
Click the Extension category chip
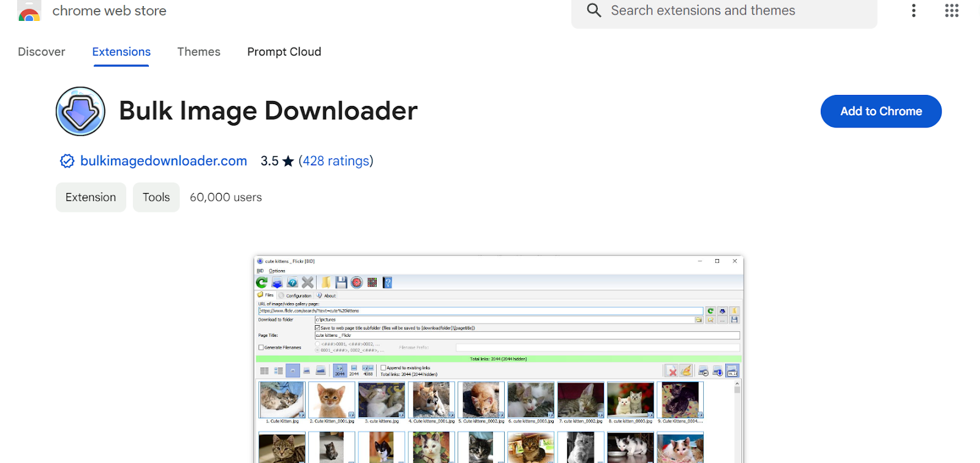(91, 197)
